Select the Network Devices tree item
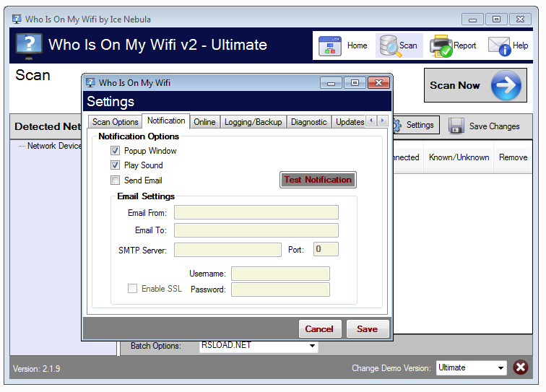Viewport: 546px width, 392px height. [x=54, y=146]
